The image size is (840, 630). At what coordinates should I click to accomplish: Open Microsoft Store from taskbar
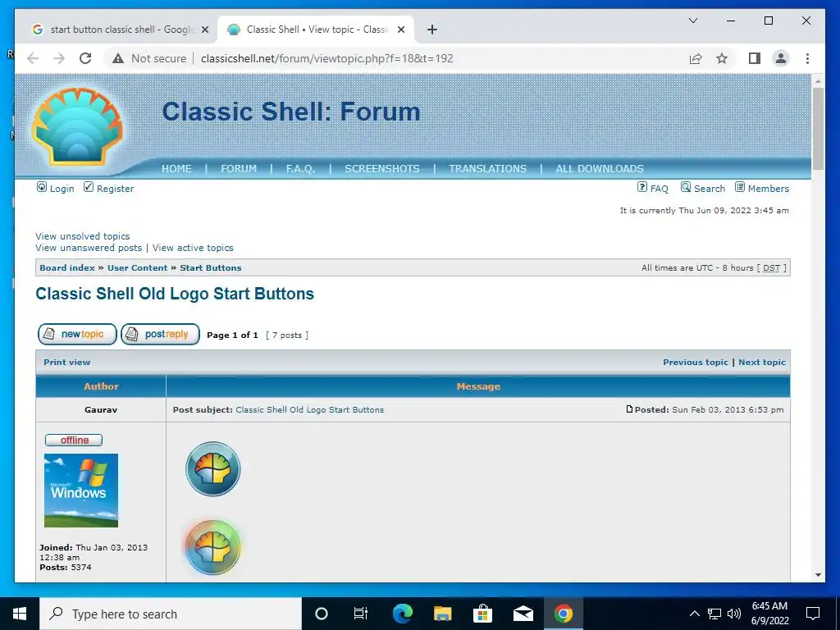pos(482,614)
